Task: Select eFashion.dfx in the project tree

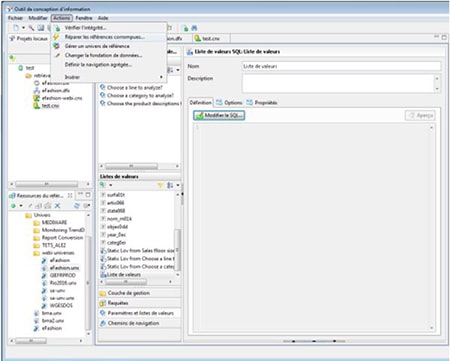Action: click(x=56, y=90)
